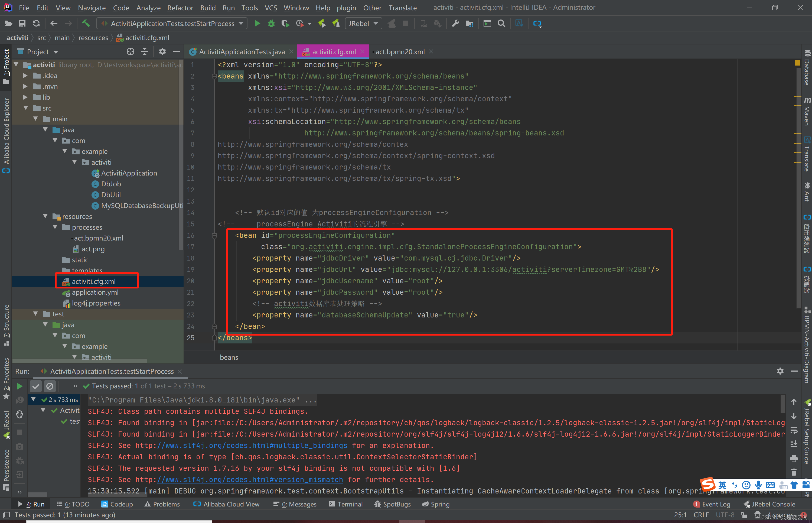Switch to ActivitiApplicationTests.java tab
The width and height of the screenshot is (812, 523).
tap(242, 52)
